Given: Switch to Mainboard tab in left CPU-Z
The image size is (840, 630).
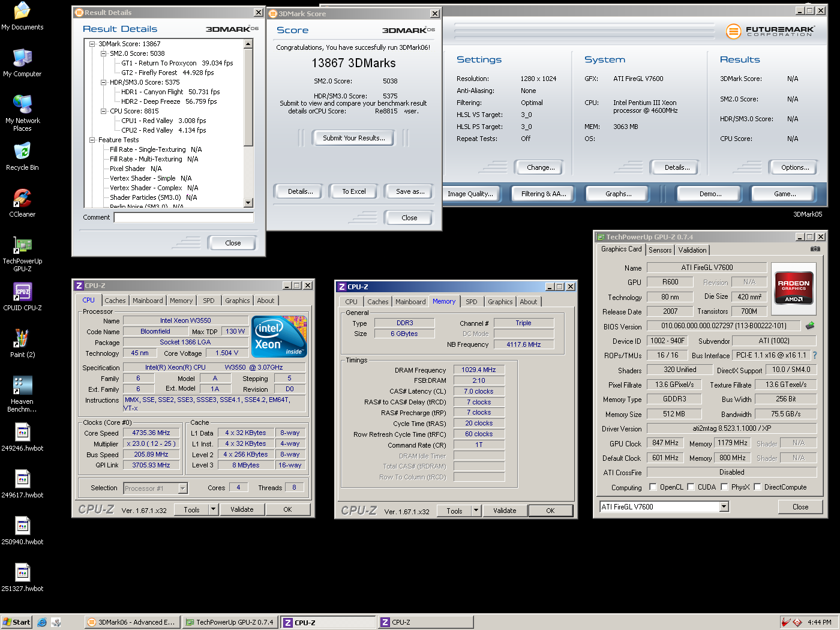Looking at the screenshot, I should pyautogui.click(x=148, y=301).
